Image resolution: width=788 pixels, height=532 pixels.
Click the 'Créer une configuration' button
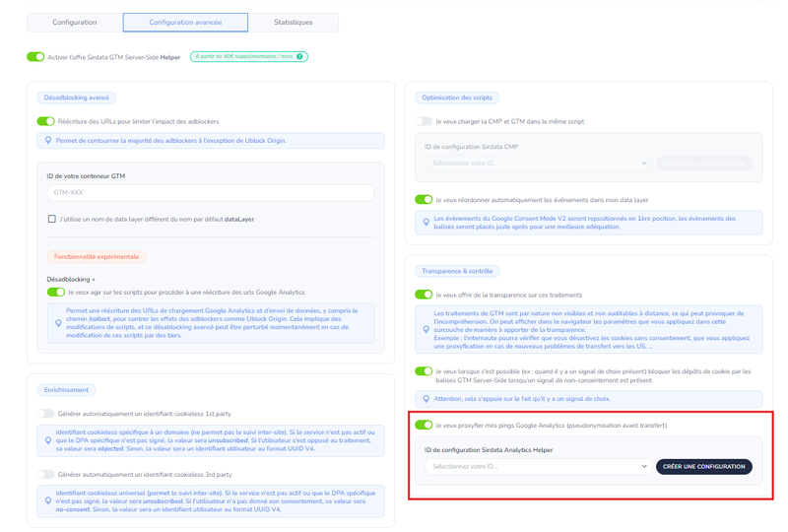coord(703,466)
